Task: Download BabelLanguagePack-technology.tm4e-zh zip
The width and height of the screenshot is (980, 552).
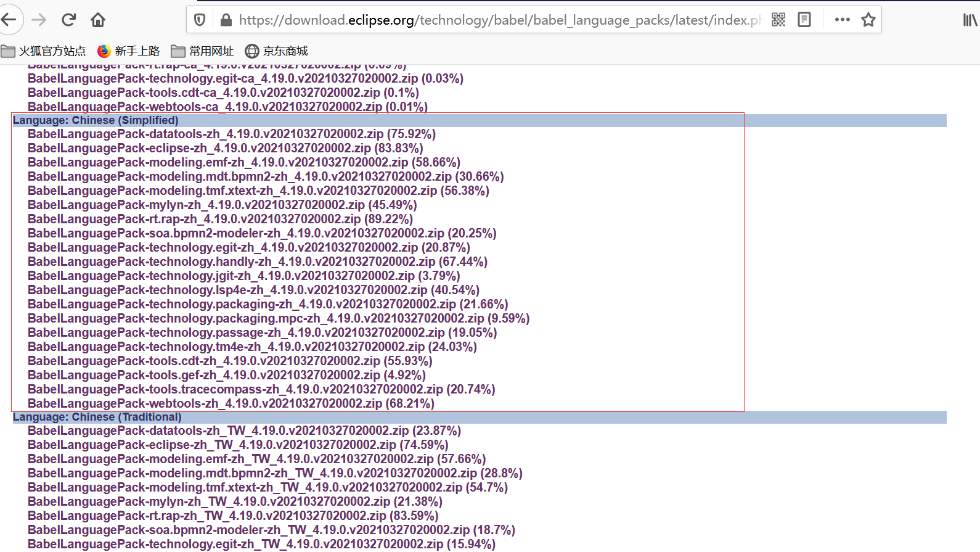Action: click(x=252, y=347)
